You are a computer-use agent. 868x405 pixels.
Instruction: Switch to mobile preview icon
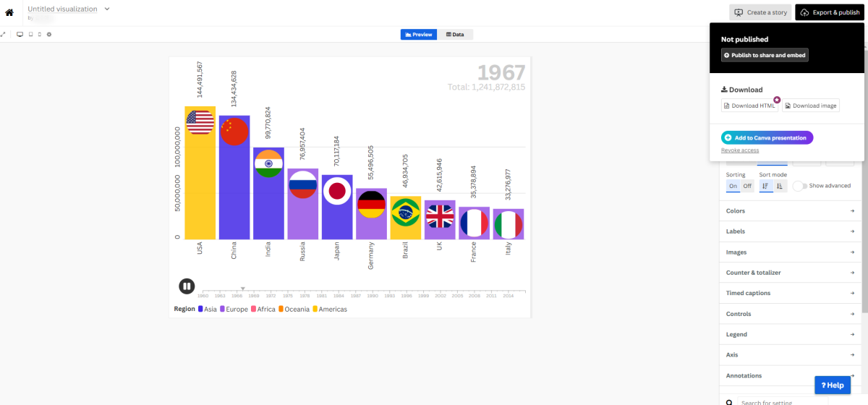point(39,34)
